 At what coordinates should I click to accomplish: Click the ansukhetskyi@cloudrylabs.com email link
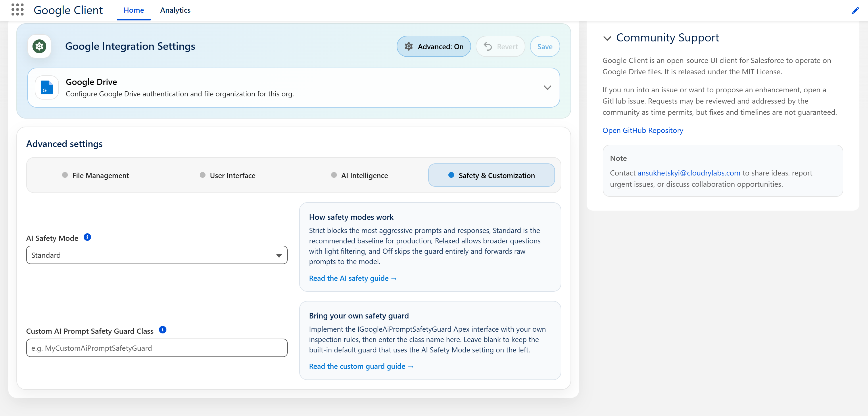tap(689, 173)
